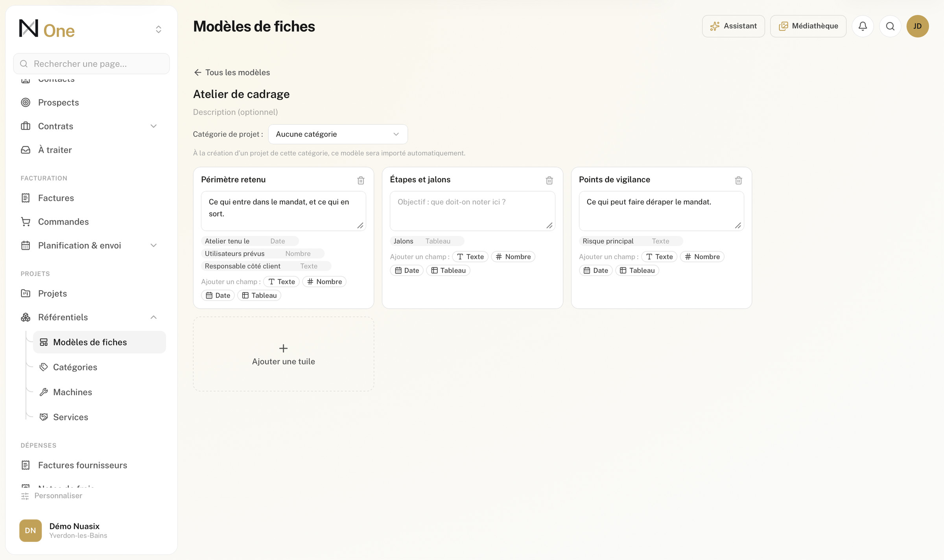
Task: Click the Jalons Tableau field chip
Action: tap(427, 241)
